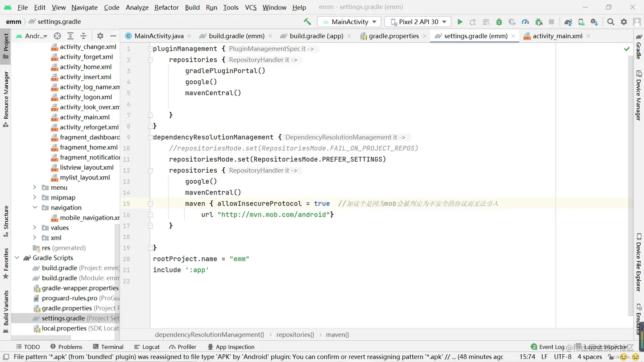Open the Pixel 2 API 30 device dropdown
The width and height of the screenshot is (644, 362).
tap(418, 22)
